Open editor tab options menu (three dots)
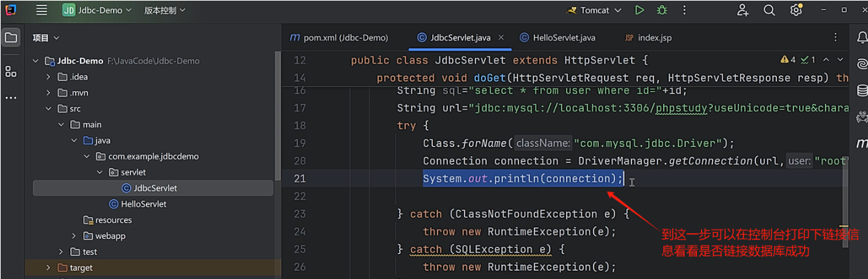This screenshot has height=279, width=868. pyautogui.click(x=836, y=38)
